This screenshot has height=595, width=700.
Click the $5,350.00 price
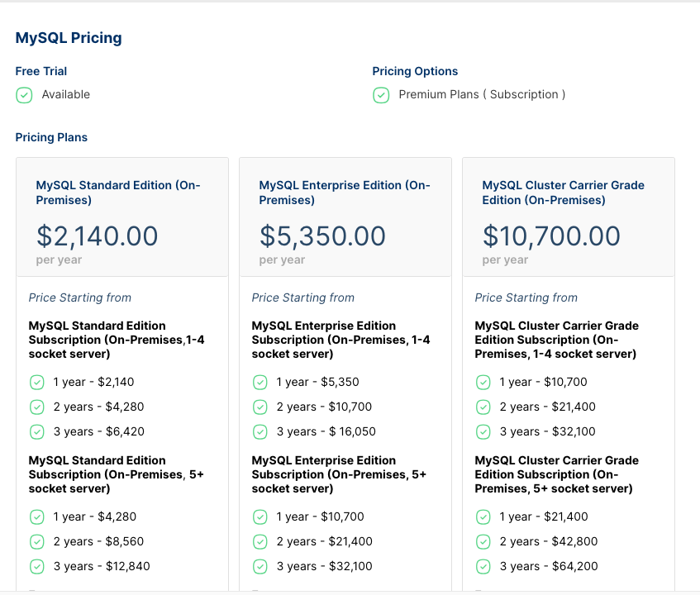pos(322,236)
